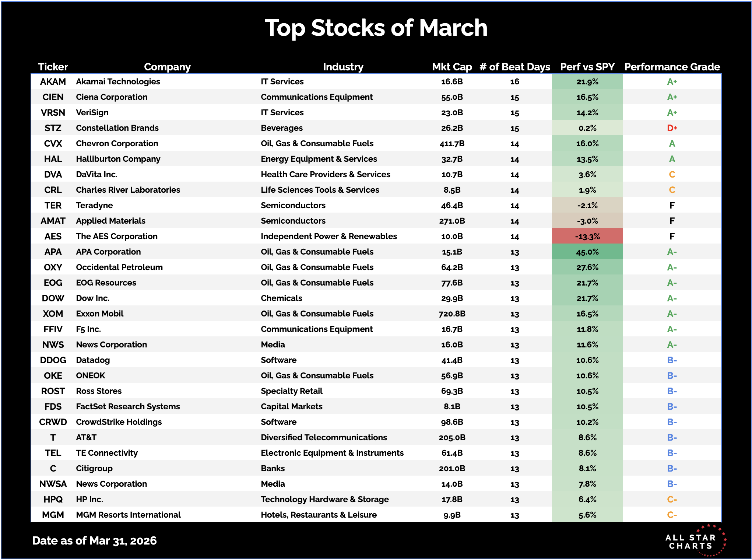Select the Exxon Mobil market cap value

[x=452, y=314]
